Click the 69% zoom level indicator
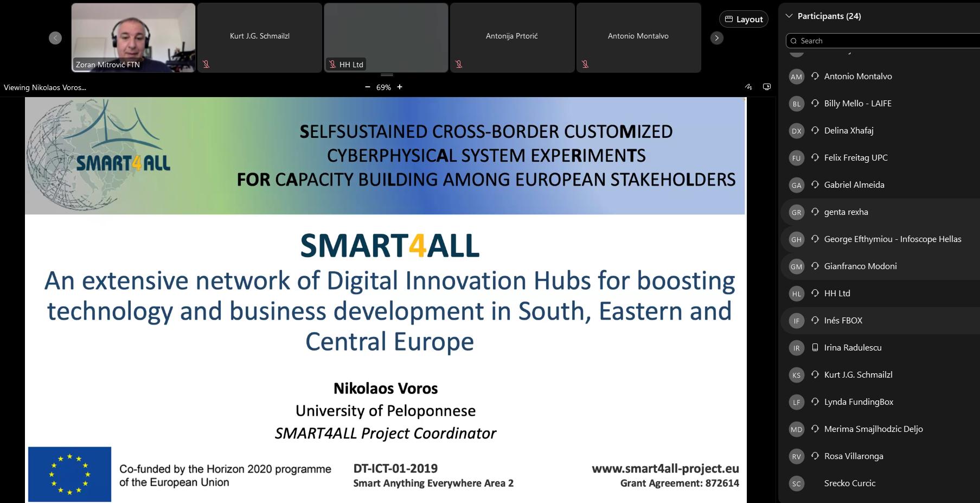The width and height of the screenshot is (980, 503). (383, 87)
